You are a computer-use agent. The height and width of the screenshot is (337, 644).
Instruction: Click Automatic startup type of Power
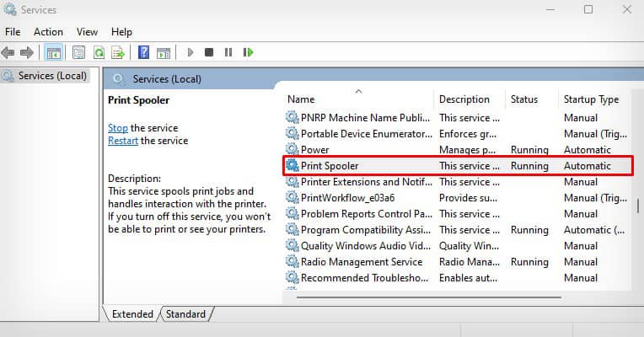coord(588,150)
